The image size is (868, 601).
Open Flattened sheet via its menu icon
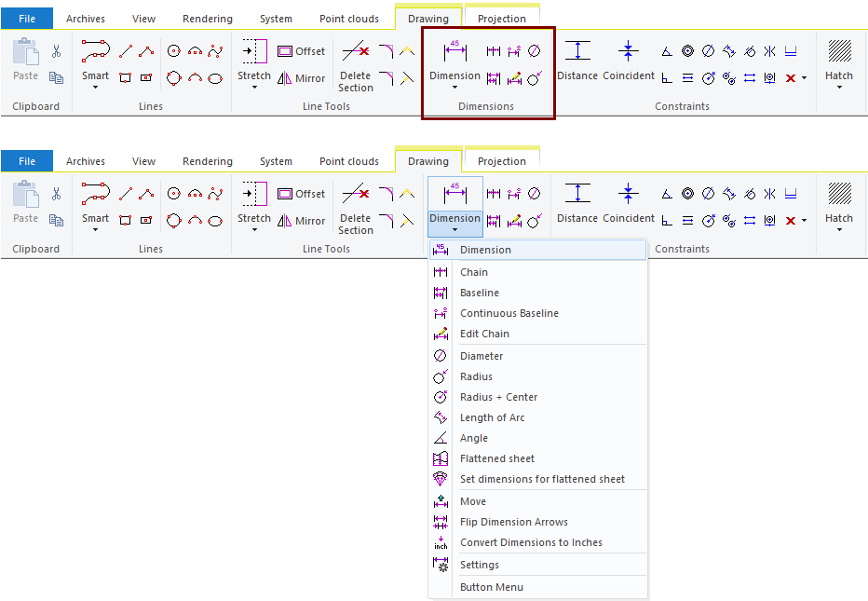point(441,458)
